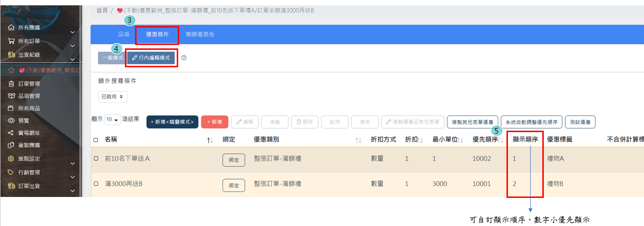644x226 pixels.
Task: Check the box for 滿3000再送B row
Action: coord(95,184)
